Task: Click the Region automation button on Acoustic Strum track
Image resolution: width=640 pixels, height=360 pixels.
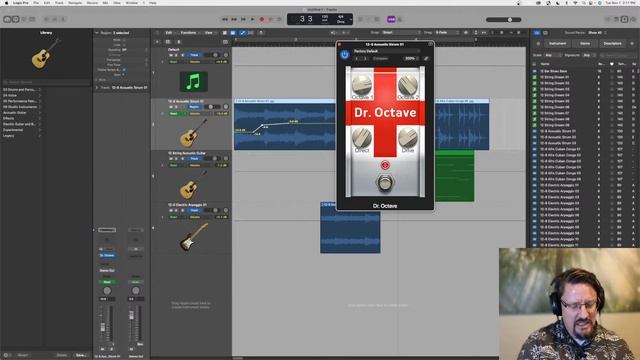Action: pyautogui.click(x=194, y=107)
